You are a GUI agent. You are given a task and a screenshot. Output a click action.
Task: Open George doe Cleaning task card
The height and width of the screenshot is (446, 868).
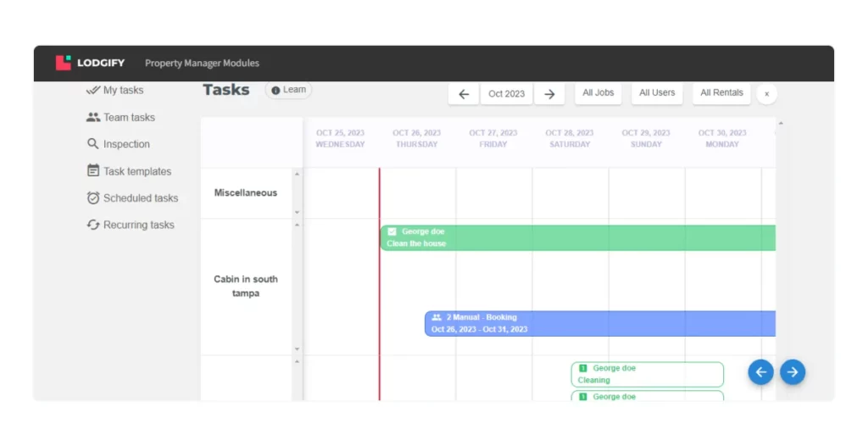647,375
